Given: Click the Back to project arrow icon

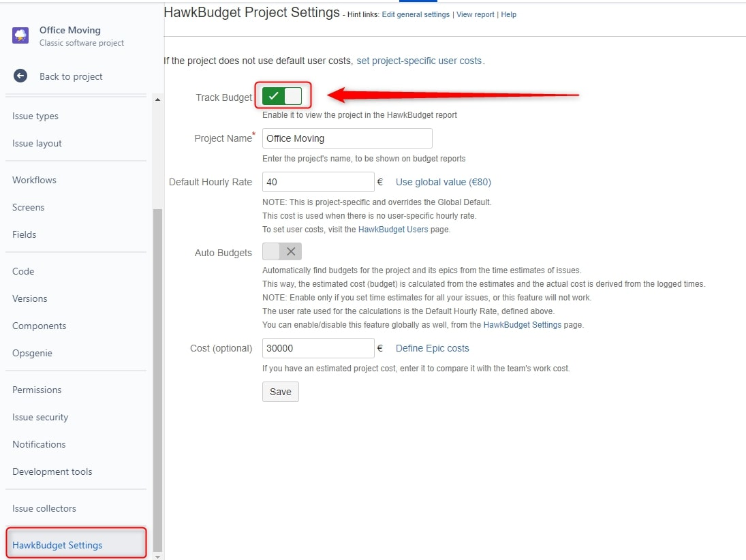Looking at the screenshot, I should pyautogui.click(x=20, y=76).
